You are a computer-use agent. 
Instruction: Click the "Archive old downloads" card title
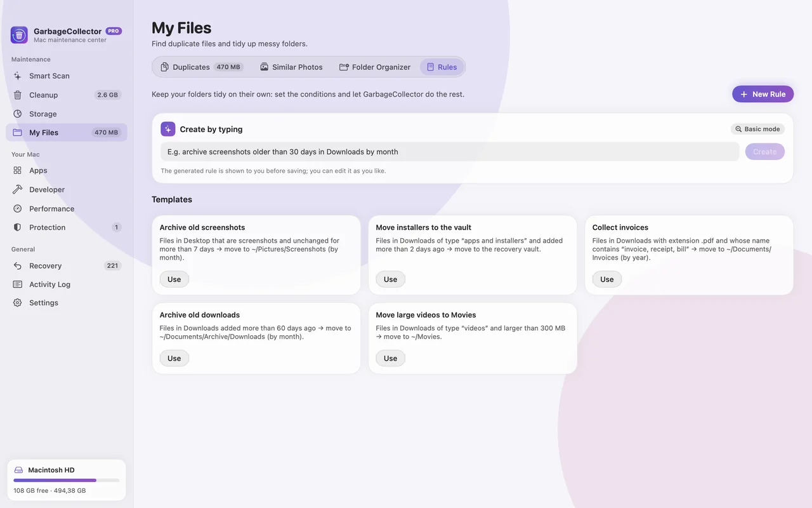200,315
